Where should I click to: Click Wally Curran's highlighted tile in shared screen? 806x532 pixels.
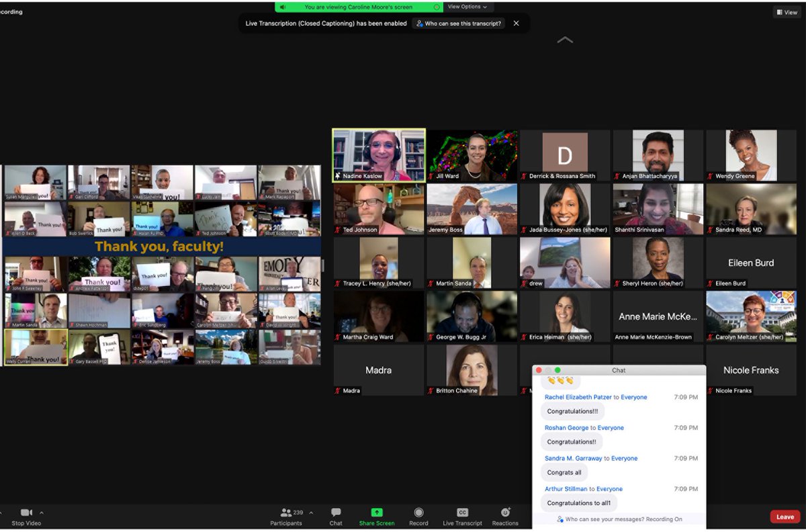pyautogui.click(x=36, y=347)
